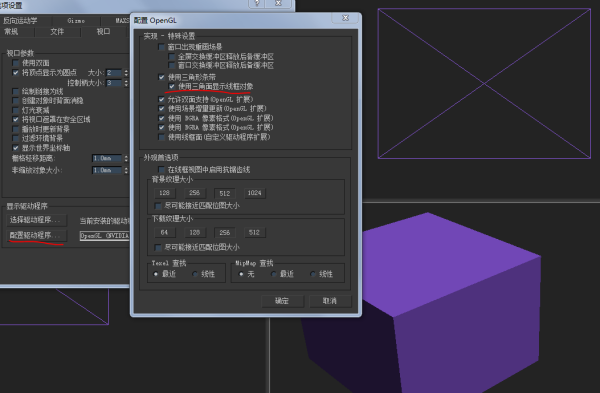Open the 常规 tab in preferences
Image resolution: width=600 pixels, height=393 pixels.
[11, 32]
